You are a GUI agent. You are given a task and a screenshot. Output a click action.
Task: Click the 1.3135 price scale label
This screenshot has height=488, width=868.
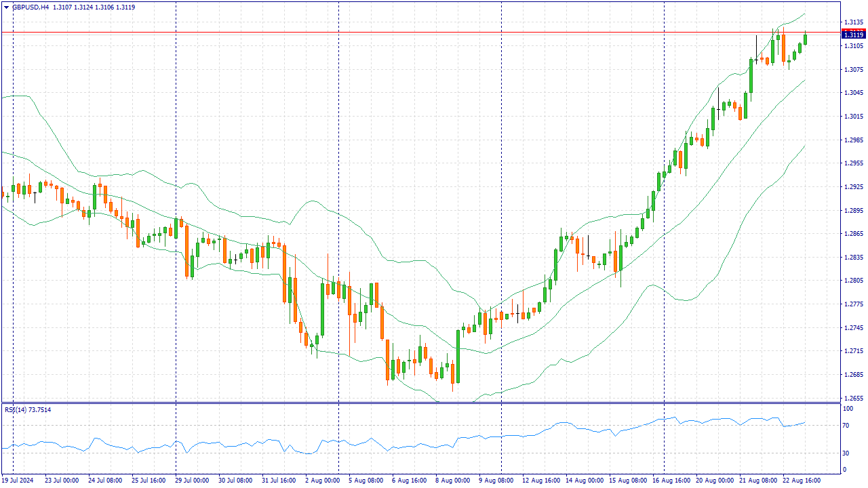click(852, 22)
